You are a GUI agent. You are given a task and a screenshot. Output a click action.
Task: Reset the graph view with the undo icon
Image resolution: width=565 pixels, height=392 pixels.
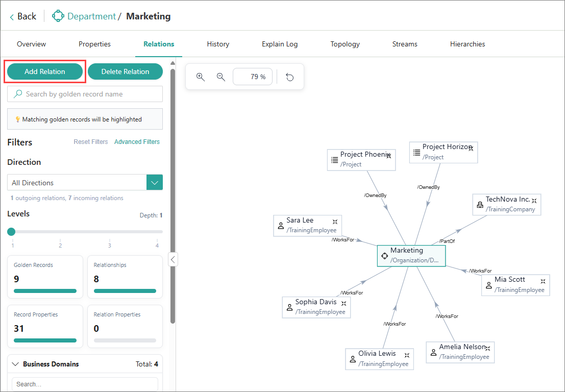[290, 77]
